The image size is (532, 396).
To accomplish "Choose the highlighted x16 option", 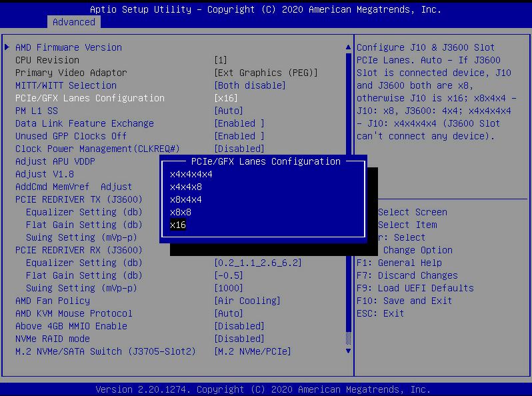I will [x=178, y=225].
